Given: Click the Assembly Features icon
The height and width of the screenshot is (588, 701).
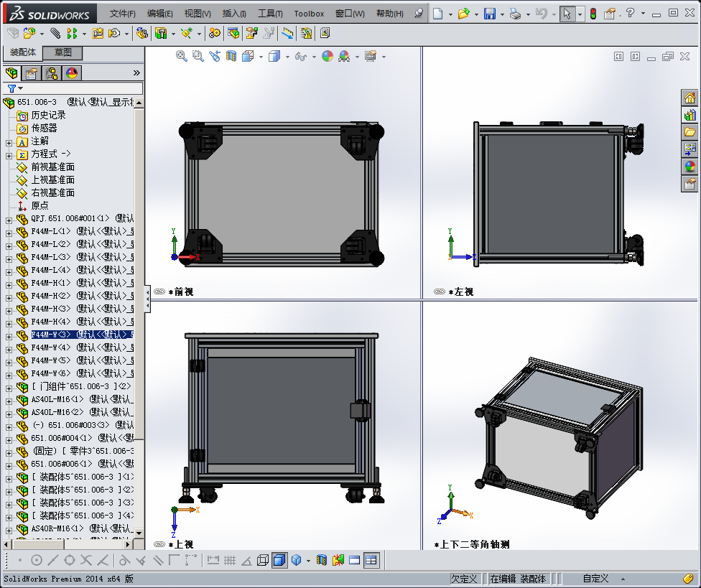Looking at the screenshot, I should click(161, 33).
